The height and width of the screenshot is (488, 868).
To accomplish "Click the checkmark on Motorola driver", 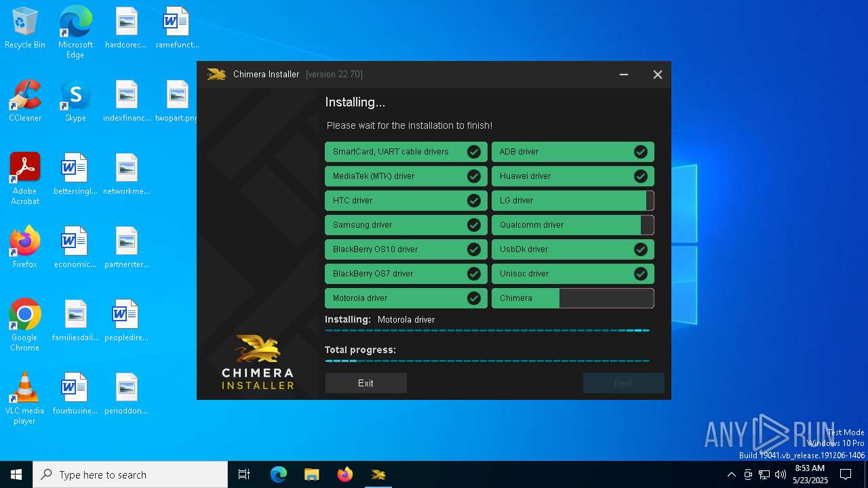I will (474, 298).
